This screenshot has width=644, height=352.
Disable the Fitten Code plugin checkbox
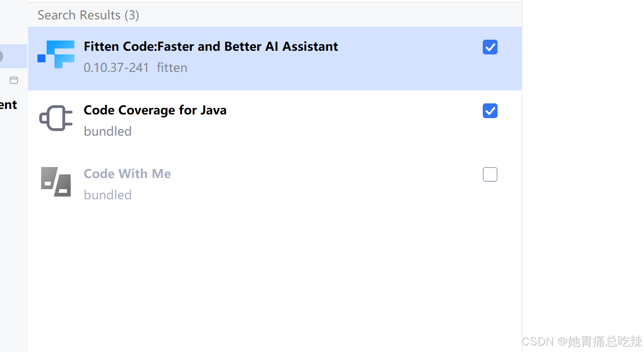[x=490, y=47]
